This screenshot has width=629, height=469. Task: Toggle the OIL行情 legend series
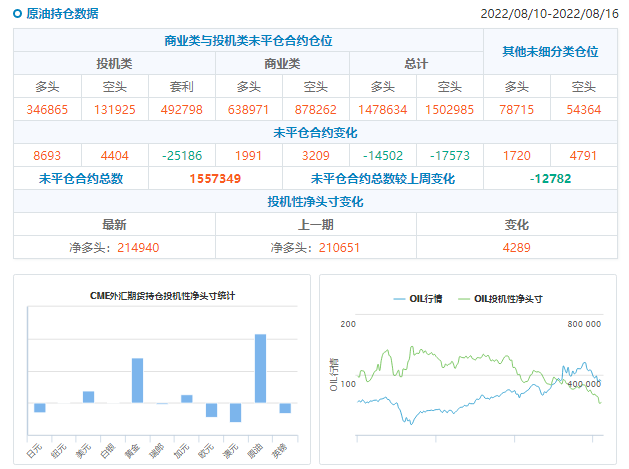click(418, 299)
